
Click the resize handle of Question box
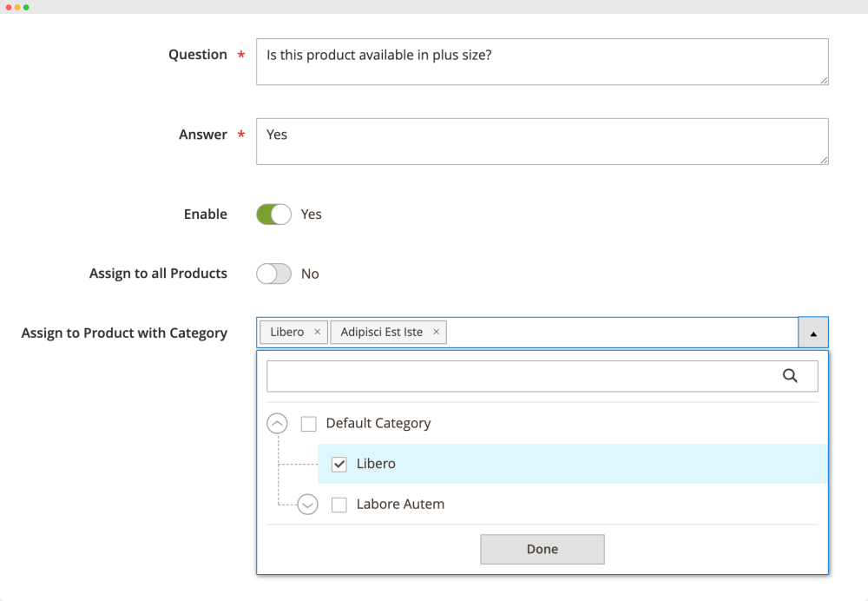tap(824, 80)
